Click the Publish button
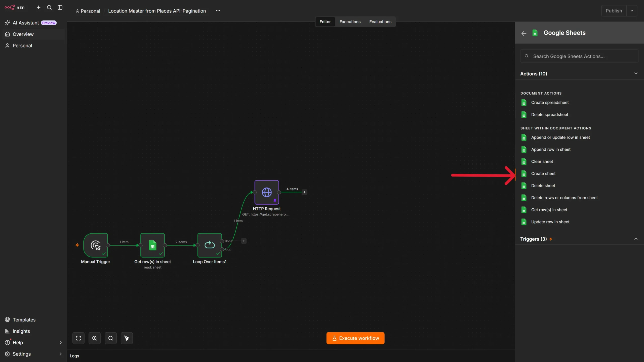 click(614, 11)
